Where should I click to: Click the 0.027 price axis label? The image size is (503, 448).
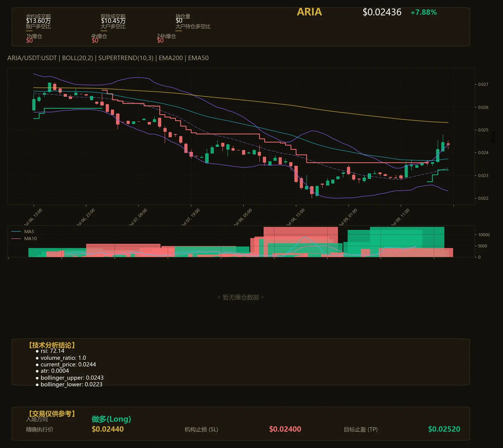[x=483, y=84]
